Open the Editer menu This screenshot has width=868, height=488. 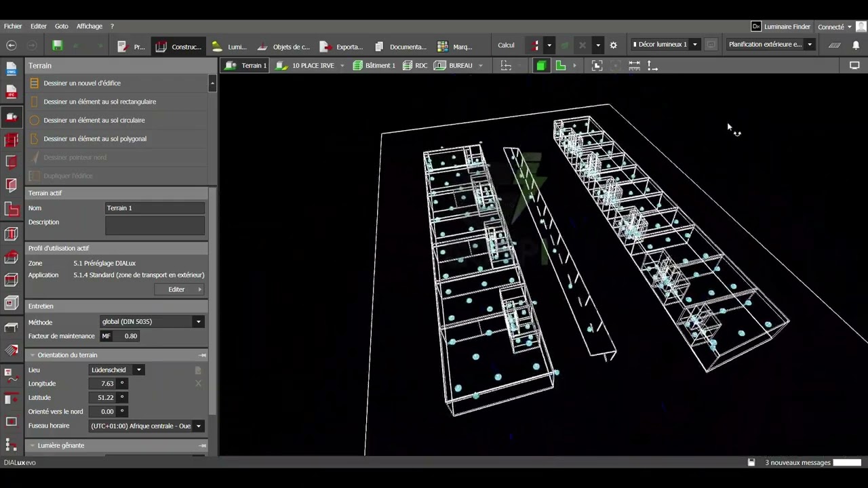click(x=39, y=26)
